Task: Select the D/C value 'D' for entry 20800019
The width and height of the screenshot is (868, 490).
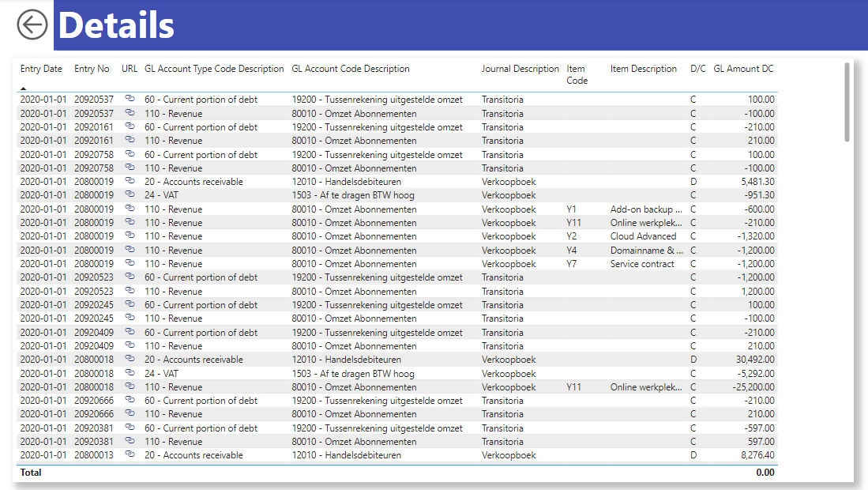Action: 693,182
